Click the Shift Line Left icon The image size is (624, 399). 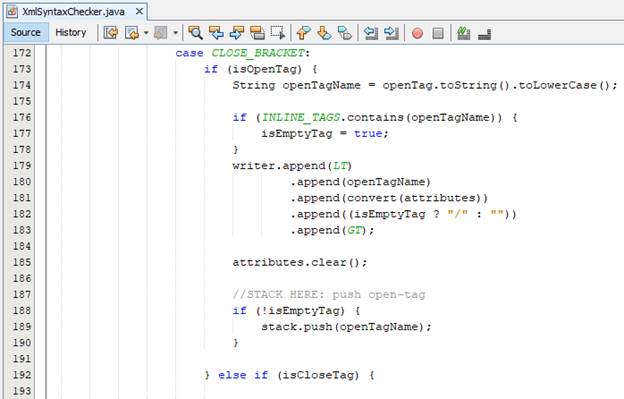coord(371,33)
